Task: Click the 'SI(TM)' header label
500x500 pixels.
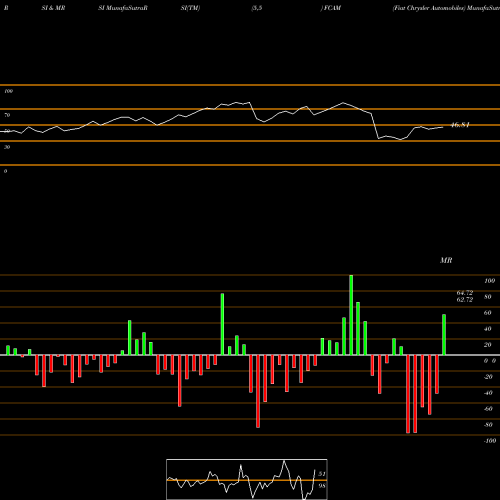Action: pyautogui.click(x=190, y=8)
